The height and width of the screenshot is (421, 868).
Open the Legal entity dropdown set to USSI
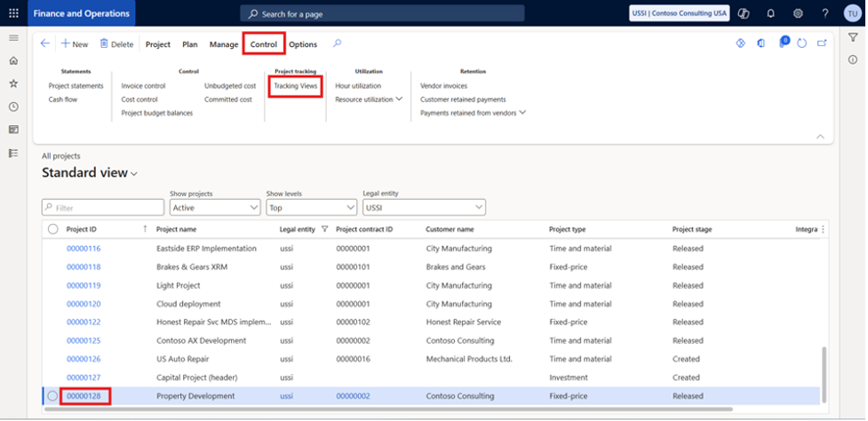(424, 208)
